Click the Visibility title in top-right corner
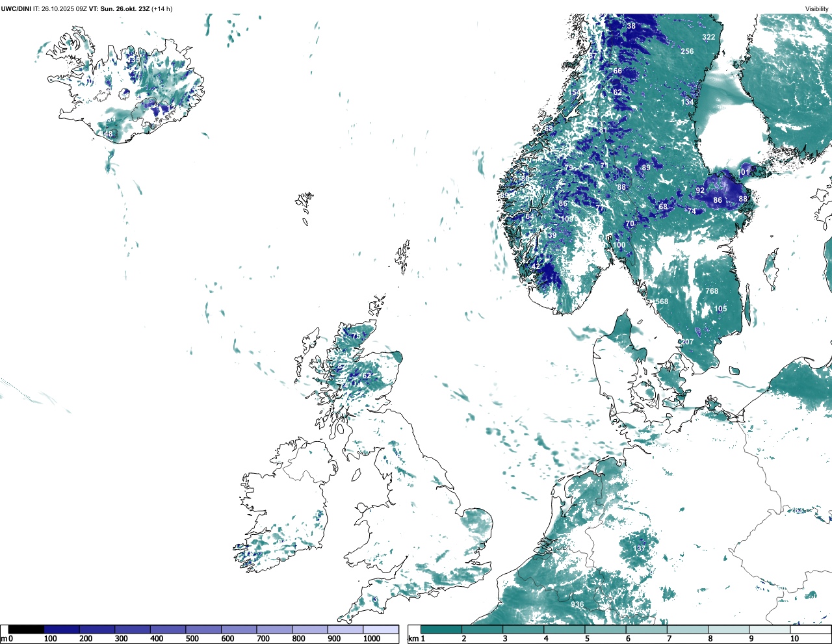 pyautogui.click(x=817, y=9)
